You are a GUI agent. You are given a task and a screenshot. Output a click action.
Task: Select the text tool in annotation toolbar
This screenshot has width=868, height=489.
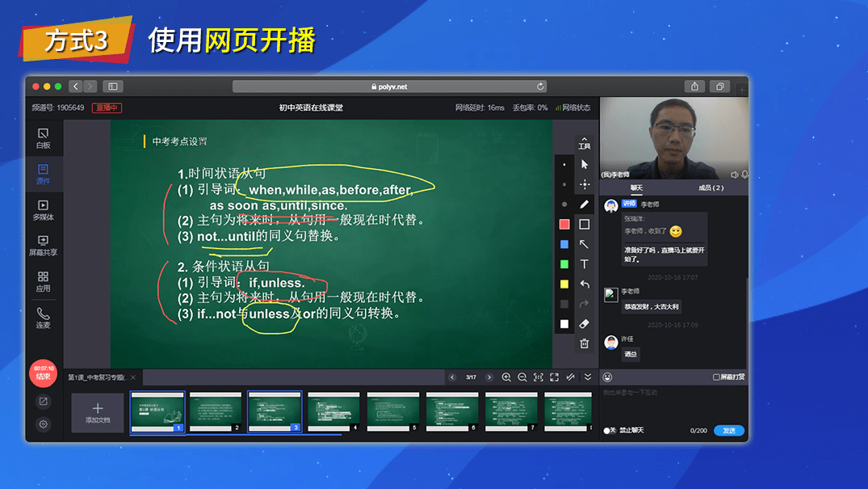coord(585,263)
